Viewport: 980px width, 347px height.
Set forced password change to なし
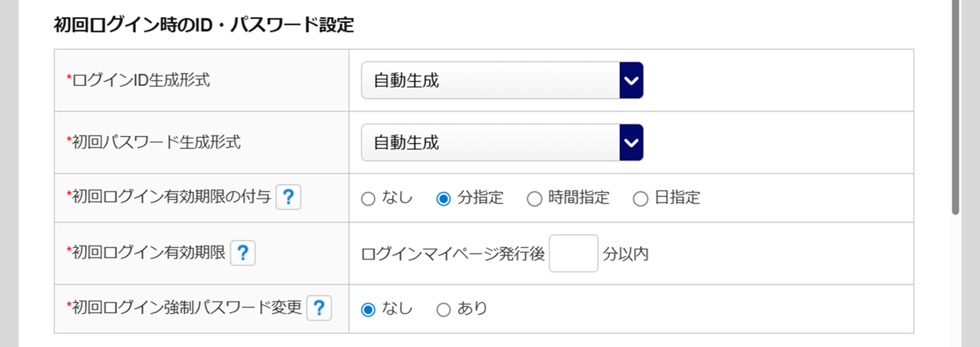368,310
